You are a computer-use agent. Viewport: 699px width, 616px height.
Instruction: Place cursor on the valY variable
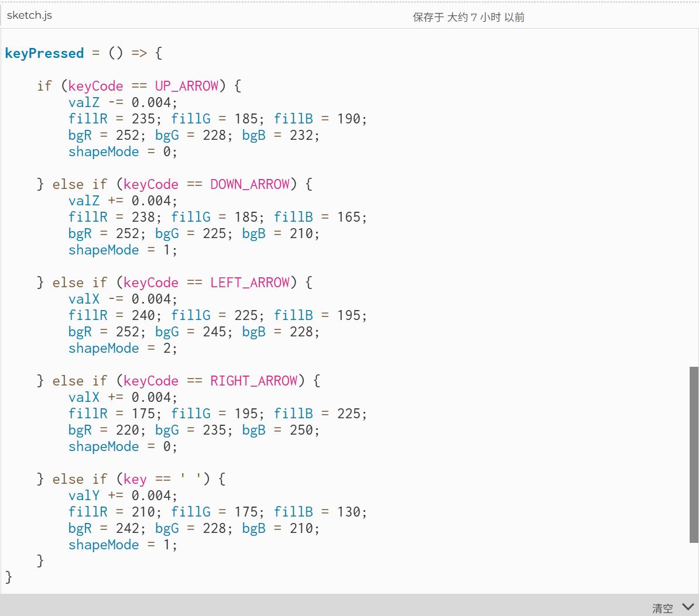coord(83,495)
